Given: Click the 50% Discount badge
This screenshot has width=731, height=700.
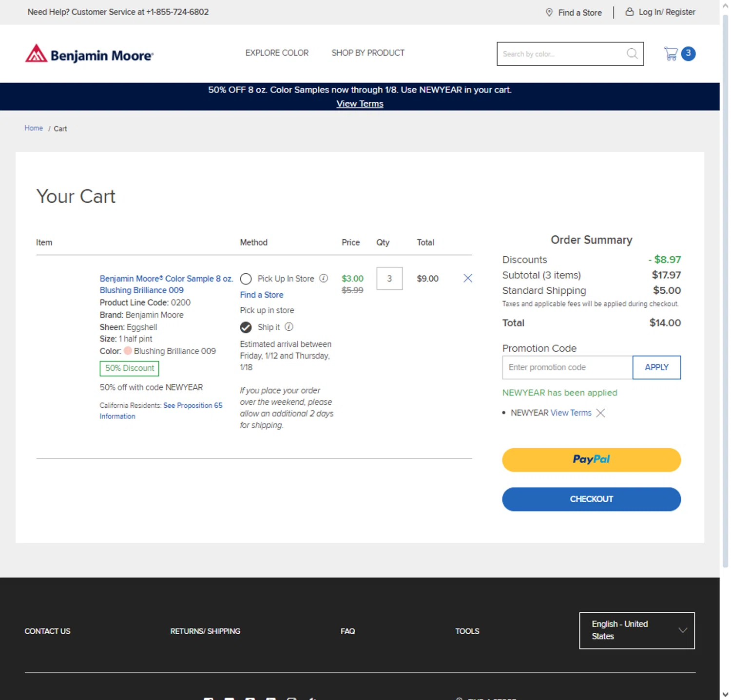Looking at the screenshot, I should (129, 368).
